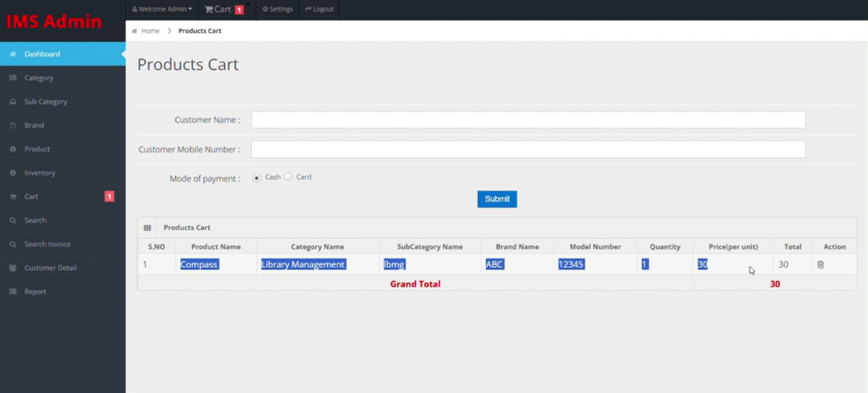Image resolution: width=868 pixels, height=393 pixels.
Task: Click Logout in the top bar
Action: click(319, 10)
